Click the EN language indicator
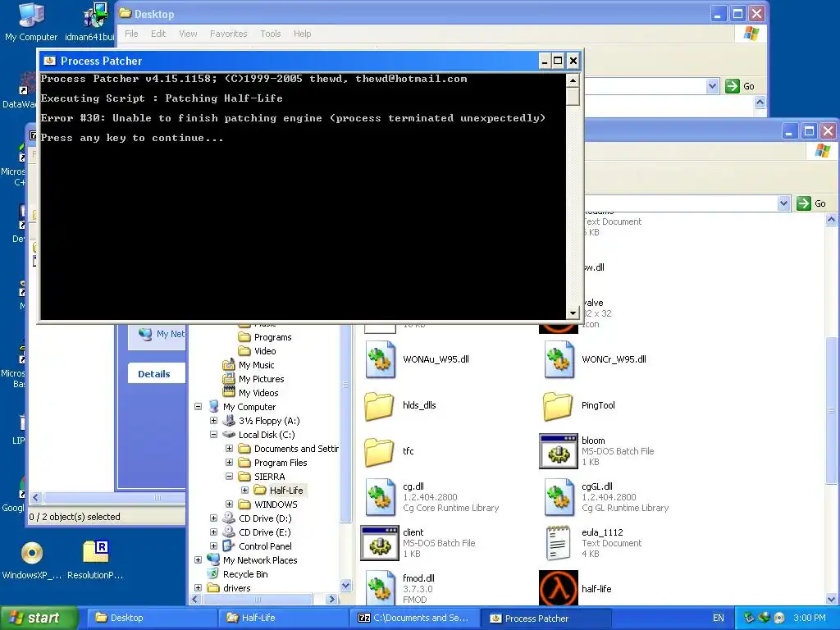Image resolution: width=840 pixels, height=630 pixels. (x=718, y=618)
